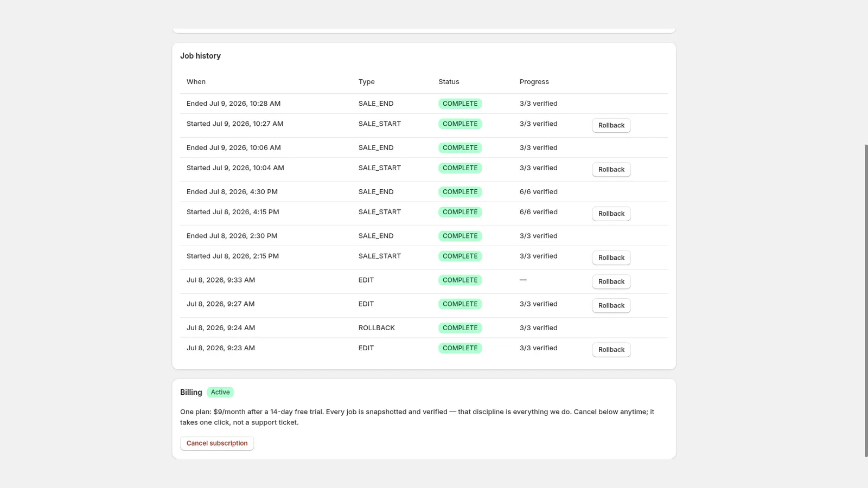The height and width of the screenshot is (488, 868).
Task: Click COMPLETE badge in 10:28 AM row
Action: 460,104
